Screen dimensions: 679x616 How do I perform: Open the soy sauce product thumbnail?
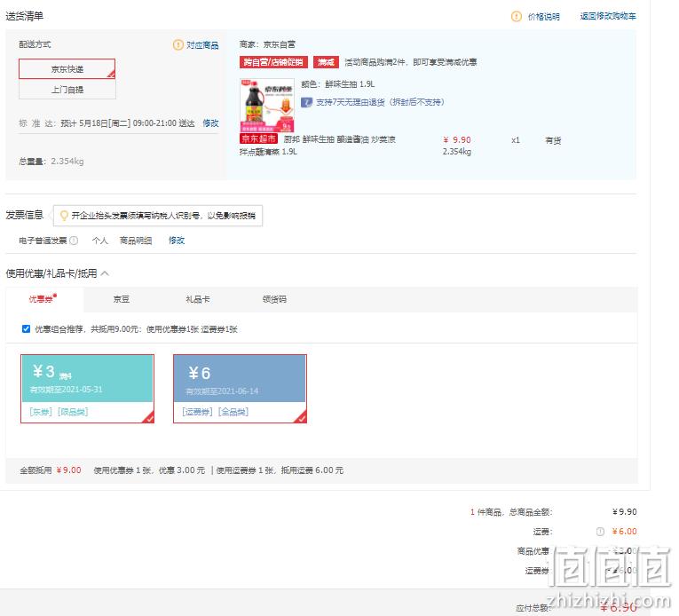click(x=267, y=106)
